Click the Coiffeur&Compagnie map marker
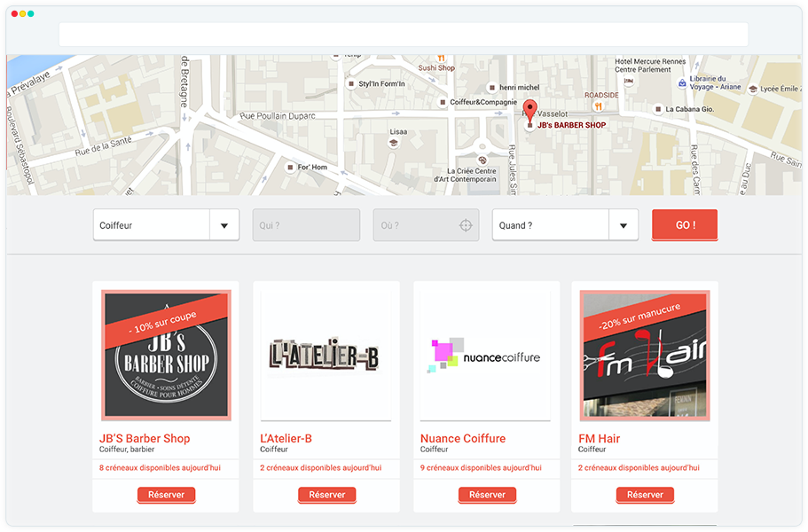The height and width of the screenshot is (532, 808). click(x=443, y=102)
